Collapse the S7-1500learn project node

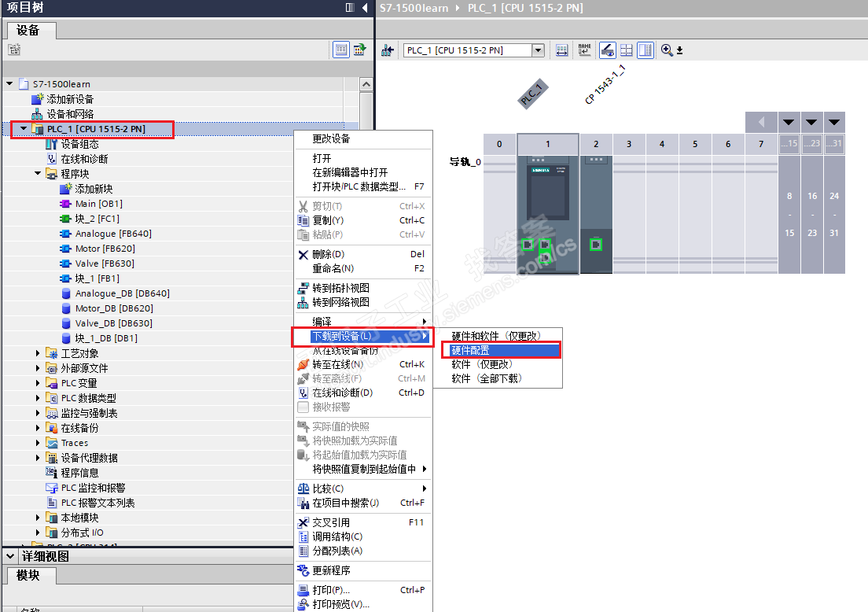pos(9,83)
